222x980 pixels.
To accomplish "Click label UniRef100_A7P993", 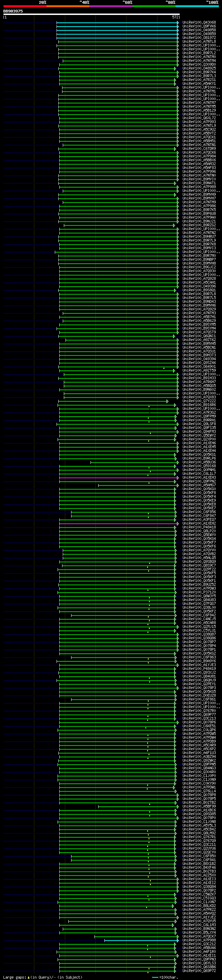I will tap(199, 122).
